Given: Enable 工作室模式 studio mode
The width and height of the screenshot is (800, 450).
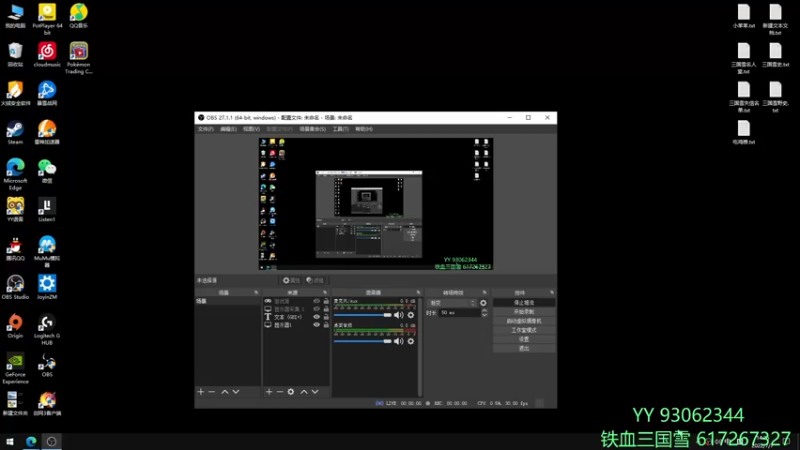Looking at the screenshot, I should point(524,330).
